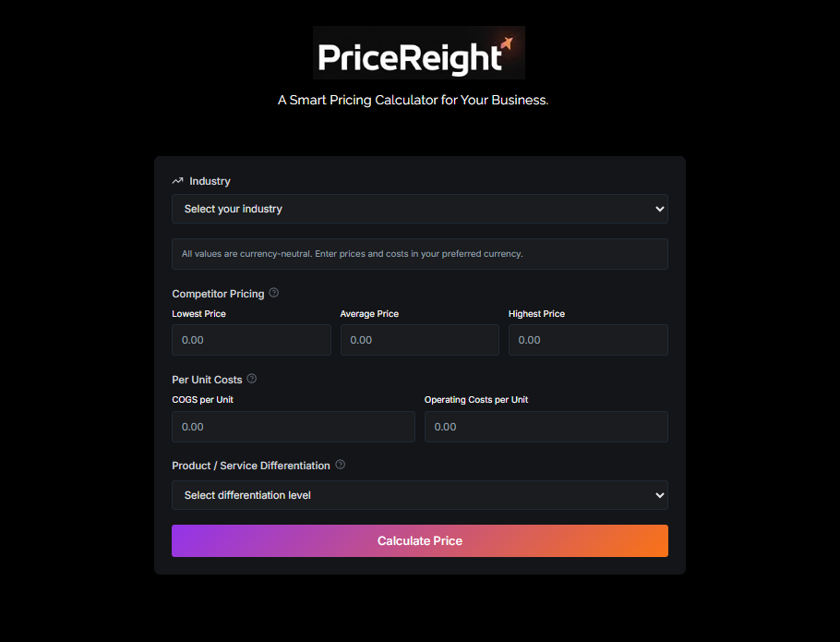840x642 pixels.
Task: Click the COGS per Unit input
Action: pos(293,427)
